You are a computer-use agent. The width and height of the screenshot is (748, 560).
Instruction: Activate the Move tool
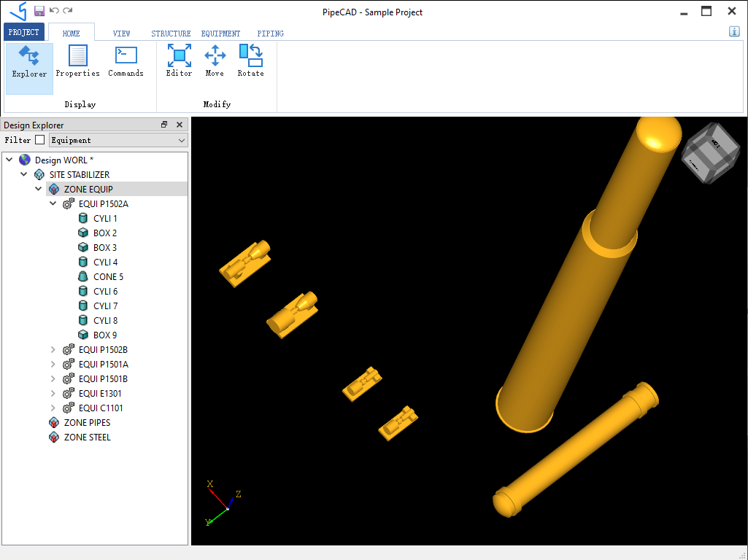pyautogui.click(x=215, y=61)
